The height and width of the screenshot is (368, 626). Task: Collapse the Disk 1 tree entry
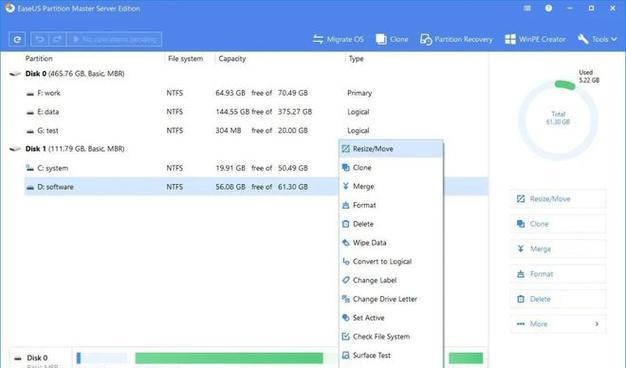(x=15, y=149)
